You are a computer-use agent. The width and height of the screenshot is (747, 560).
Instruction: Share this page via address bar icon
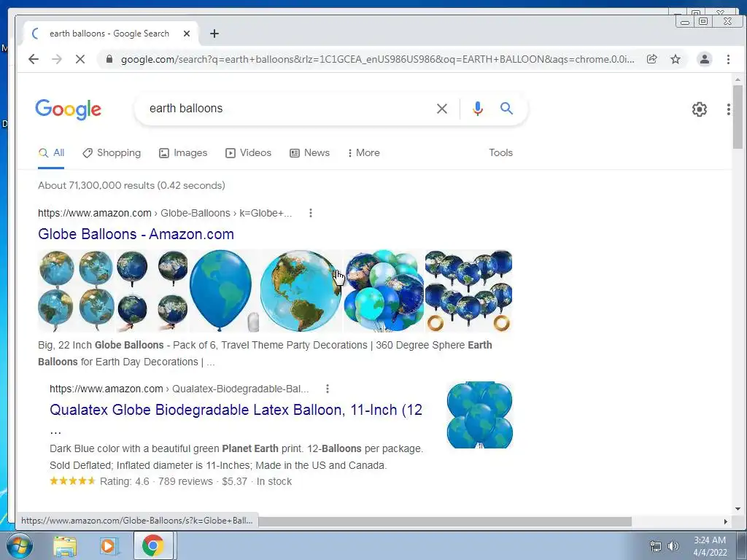point(651,59)
